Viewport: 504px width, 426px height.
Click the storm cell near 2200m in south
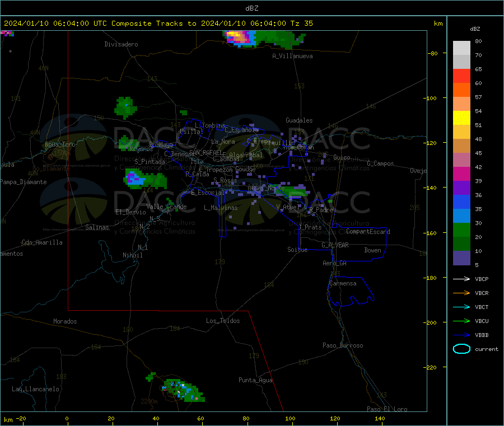click(x=183, y=390)
